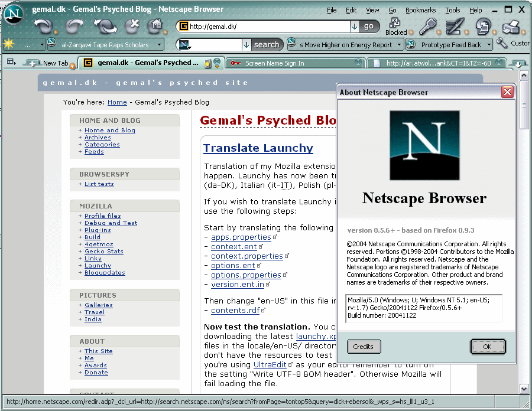Click OK in the About dialog
This screenshot has width=532, height=411.
point(488,347)
